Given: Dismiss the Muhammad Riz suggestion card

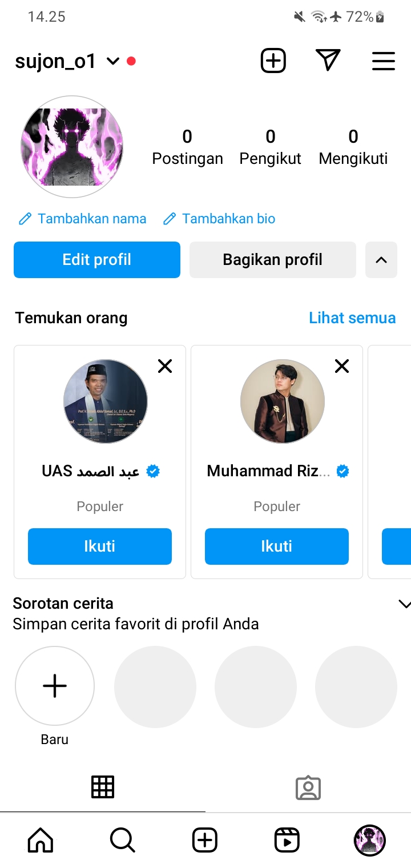Looking at the screenshot, I should [342, 366].
